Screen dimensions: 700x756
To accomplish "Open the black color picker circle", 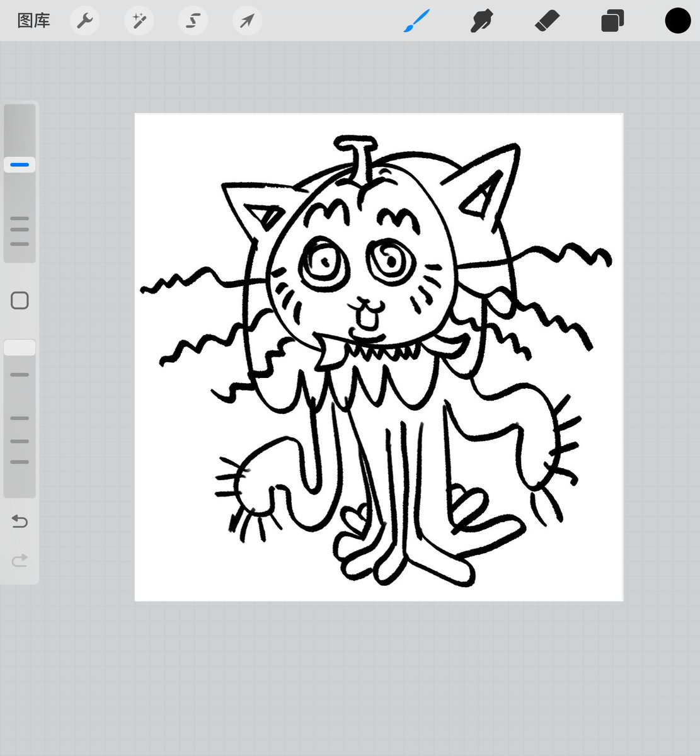I will coord(678,21).
